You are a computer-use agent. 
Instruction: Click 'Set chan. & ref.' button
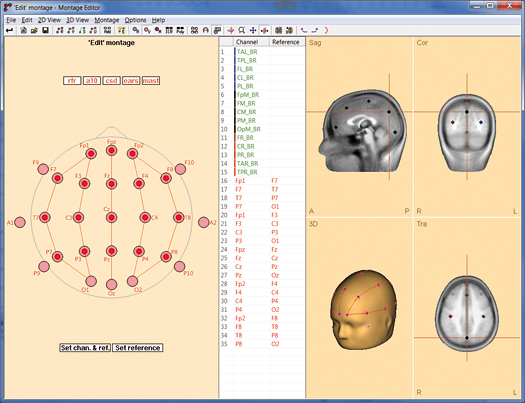point(85,348)
